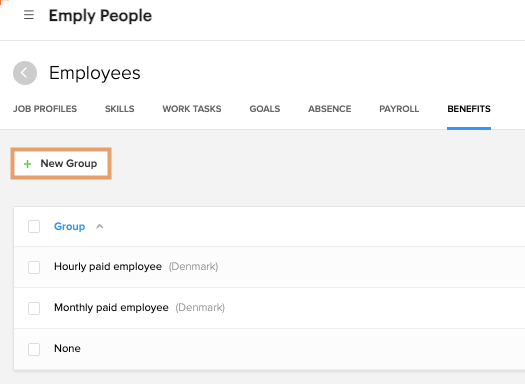Click Denmark label on Hourly paid row
The height and width of the screenshot is (384, 525).
(x=194, y=266)
